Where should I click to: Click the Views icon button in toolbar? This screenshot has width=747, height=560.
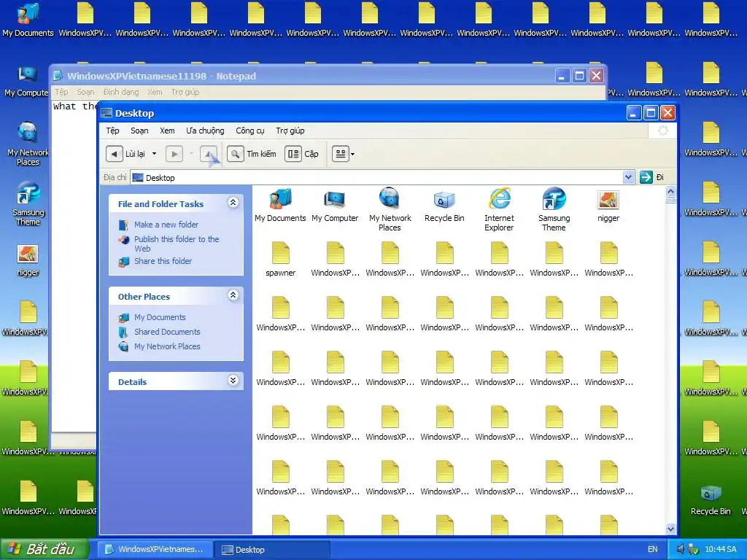coord(340,154)
